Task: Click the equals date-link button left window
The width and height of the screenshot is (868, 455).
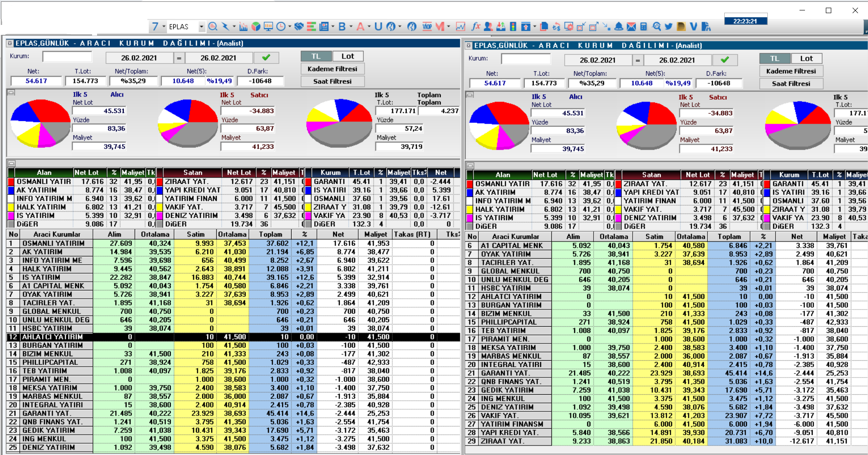Action: pyautogui.click(x=179, y=58)
